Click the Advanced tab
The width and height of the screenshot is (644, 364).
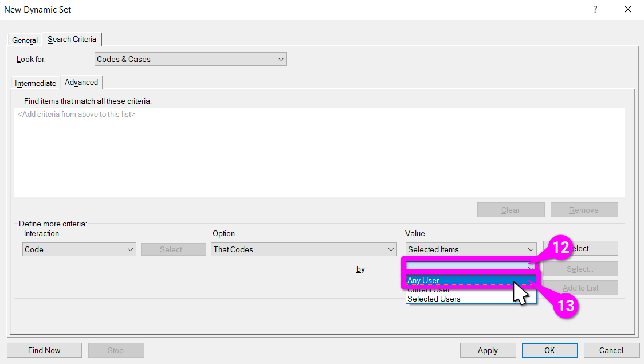pos(81,83)
